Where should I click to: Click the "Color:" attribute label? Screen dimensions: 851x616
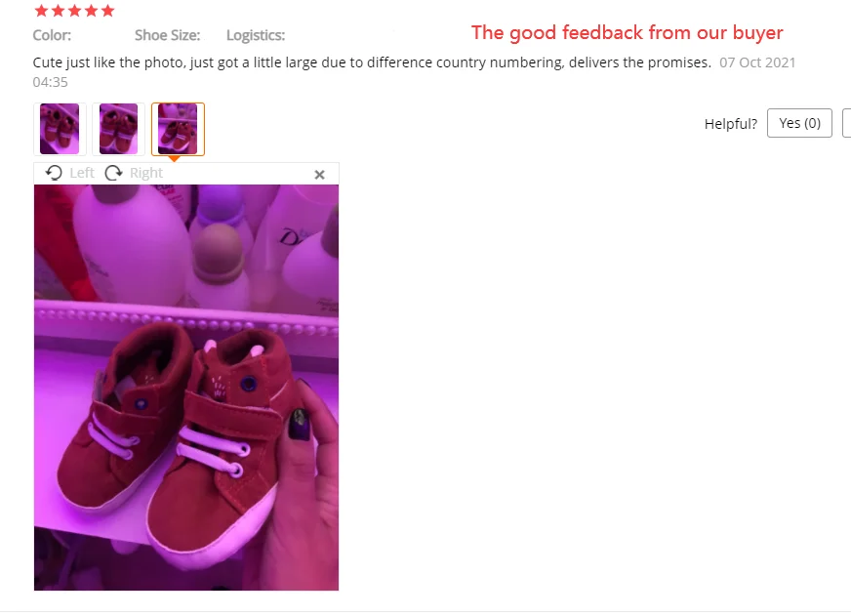coord(52,35)
